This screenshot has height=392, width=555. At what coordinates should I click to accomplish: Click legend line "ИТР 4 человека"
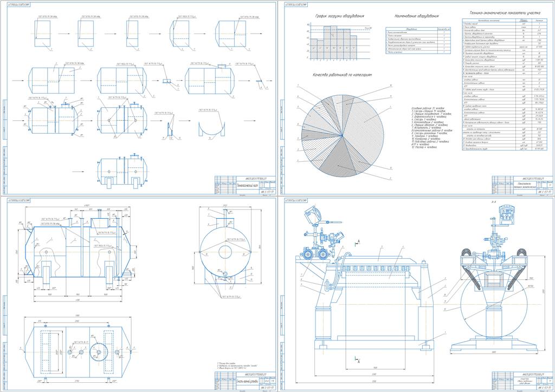click(x=420, y=144)
